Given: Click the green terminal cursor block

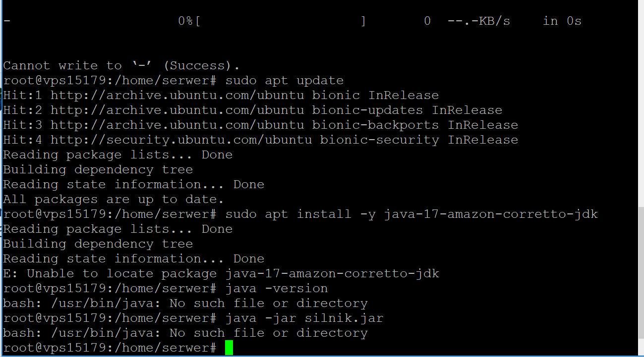Looking at the screenshot, I should pos(229,348).
